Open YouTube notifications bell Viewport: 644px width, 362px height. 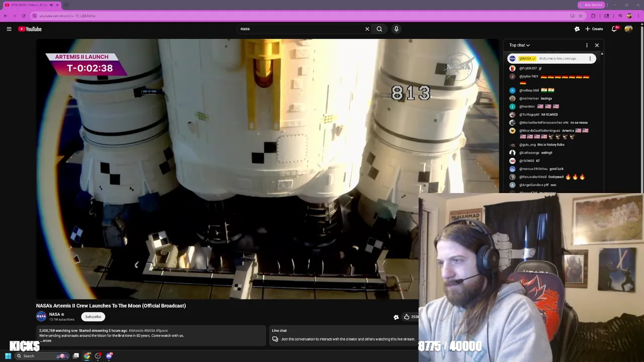[614, 29]
